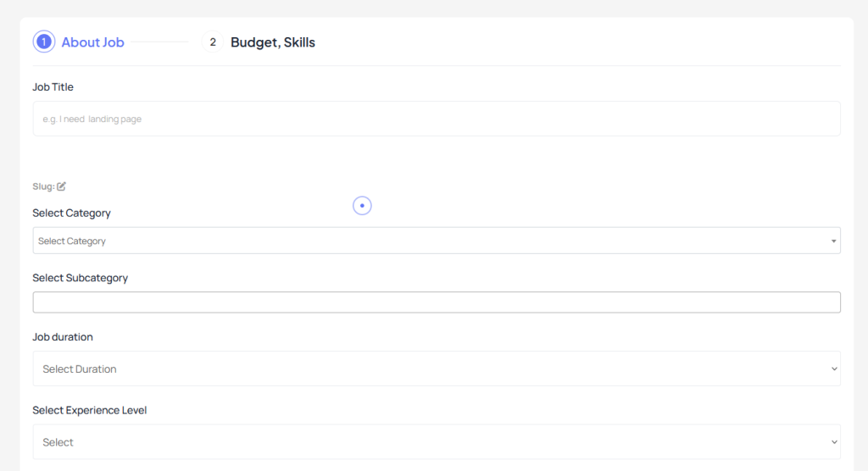Go to the Budget, Skills step
Image resolution: width=868 pixels, height=471 pixels.
[273, 42]
